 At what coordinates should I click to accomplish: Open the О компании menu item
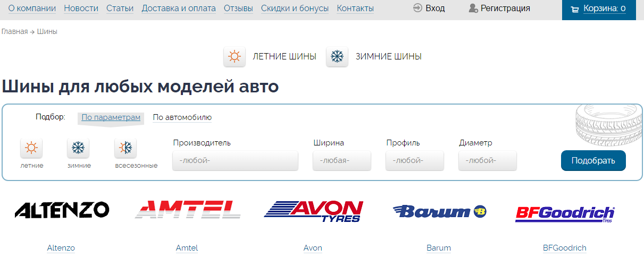(32, 8)
